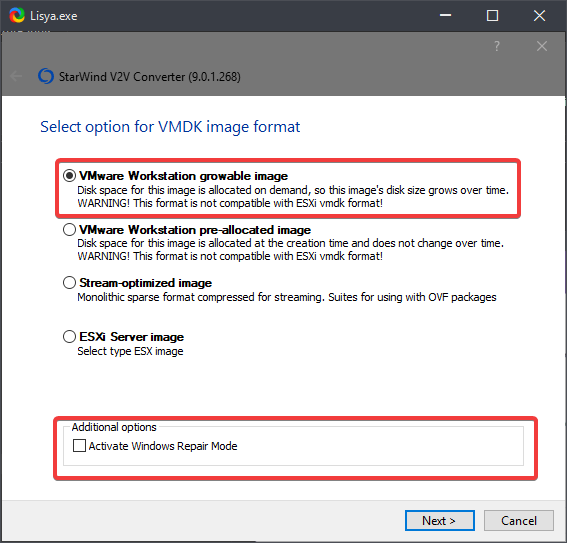Maximize the Lisya.exe window
567x543 pixels.
(x=493, y=16)
